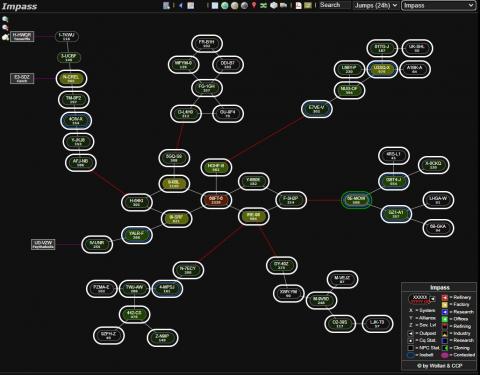Select the LJK-T0 system node
This screenshot has height=375, width=480.
coord(377,324)
